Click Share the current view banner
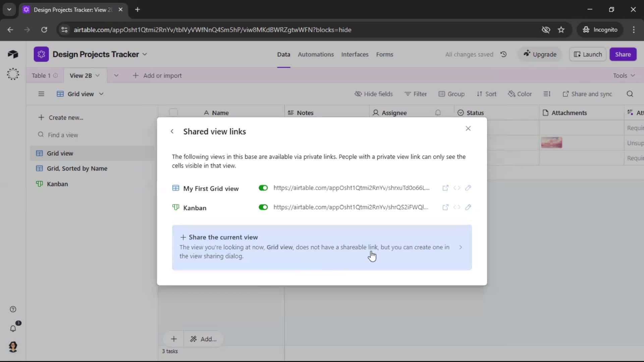The width and height of the screenshot is (644, 362). point(322,247)
